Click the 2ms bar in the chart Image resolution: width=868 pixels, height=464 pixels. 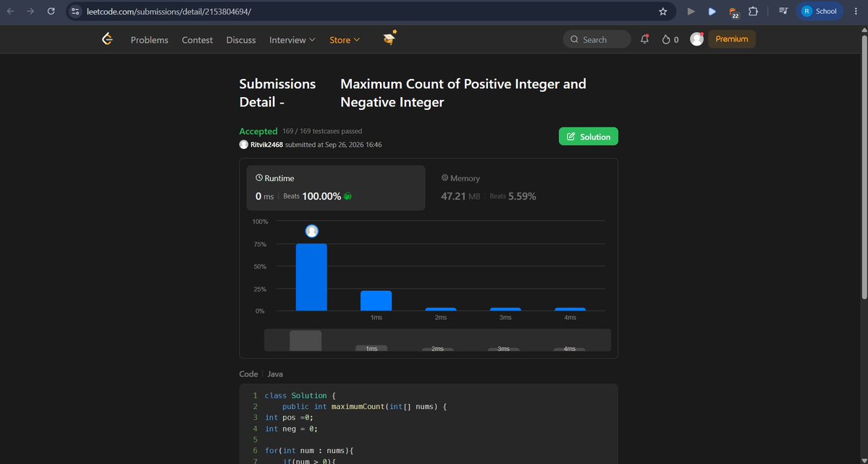441,310
